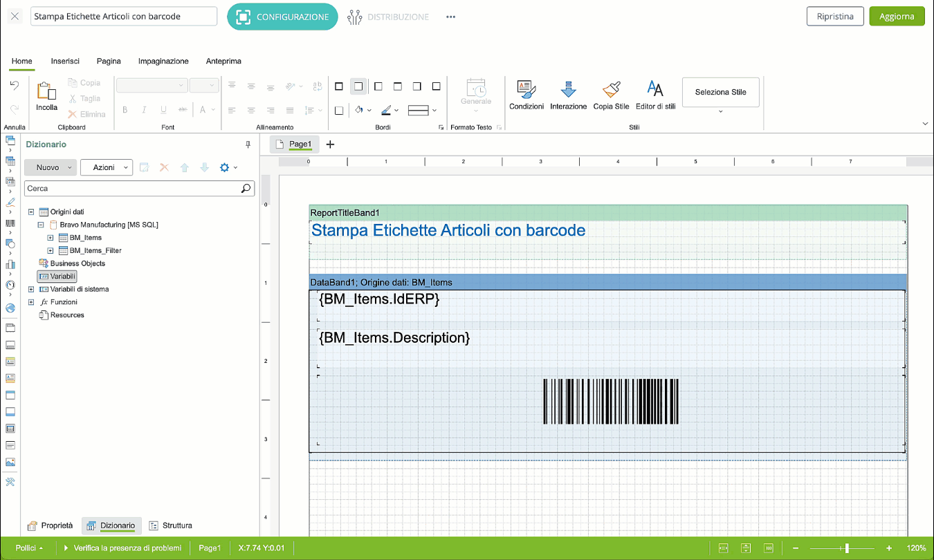934x560 pixels.
Task: Add a new page with plus icon
Action: pyautogui.click(x=330, y=144)
